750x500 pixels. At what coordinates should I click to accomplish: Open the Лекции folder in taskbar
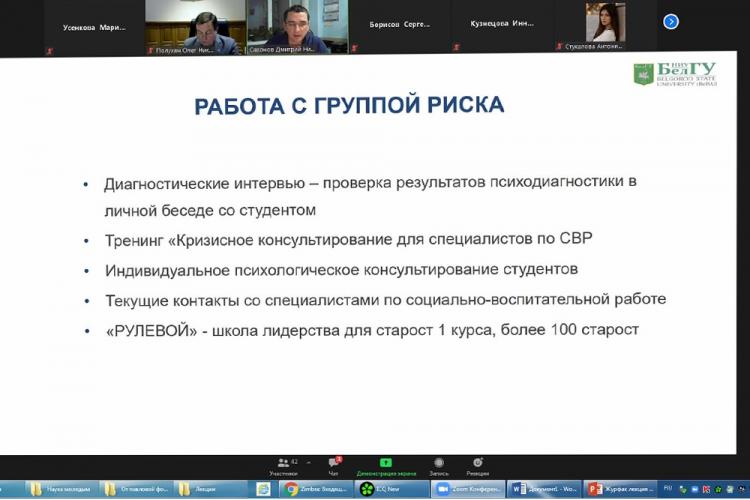pyautogui.click(x=209, y=489)
